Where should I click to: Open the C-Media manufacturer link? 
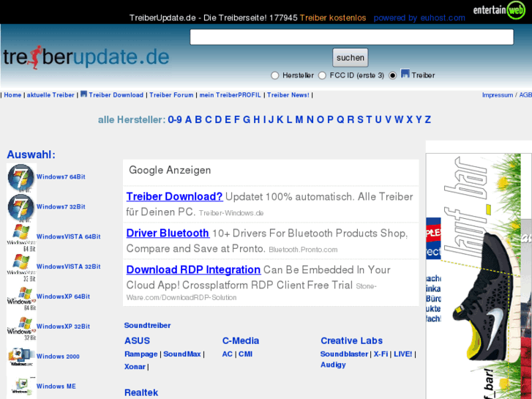pyautogui.click(x=241, y=340)
